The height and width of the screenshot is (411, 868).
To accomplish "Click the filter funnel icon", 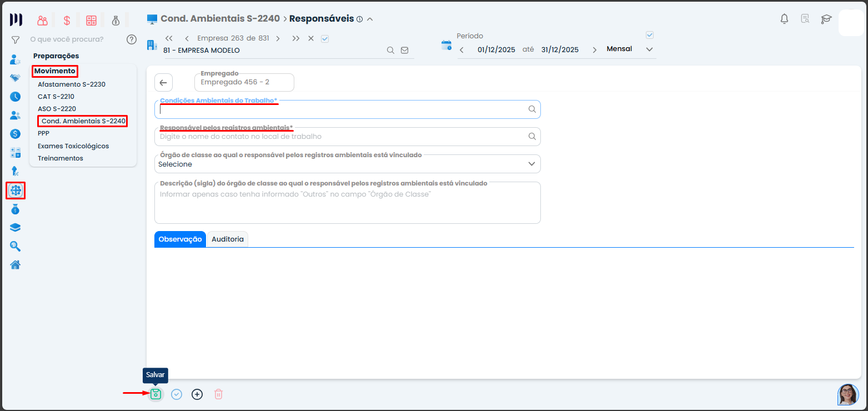I will click(x=16, y=40).
